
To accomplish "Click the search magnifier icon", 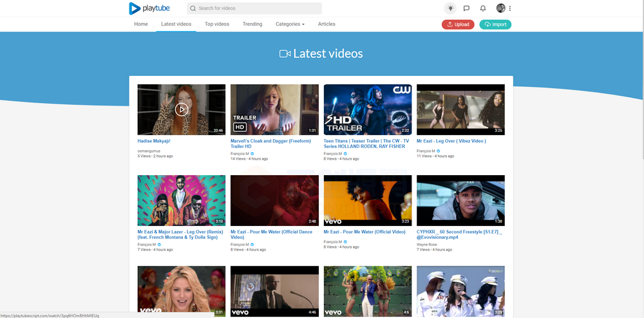I will coord(193,8).
